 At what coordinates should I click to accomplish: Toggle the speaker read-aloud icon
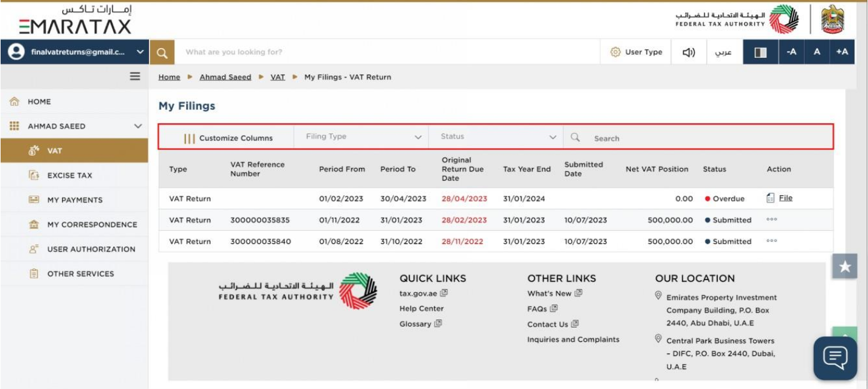[x=689, y=52]
